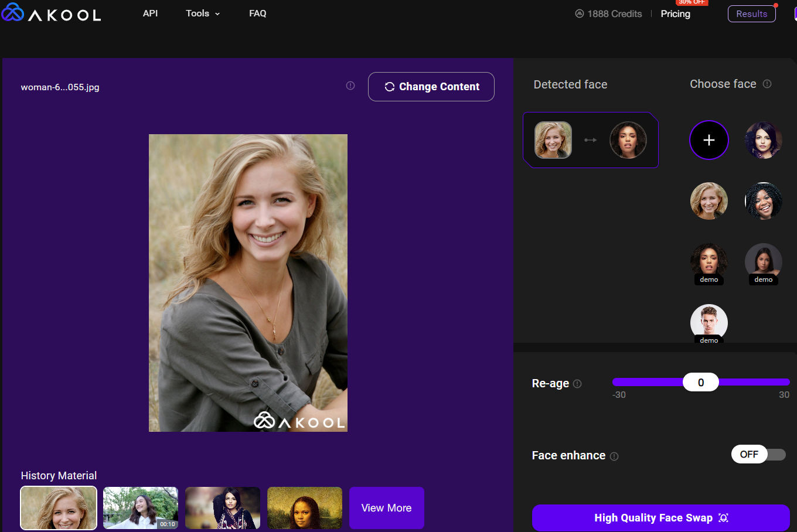
Task: Click the -30 minimum slider label
Action: [x=619, y=395]
